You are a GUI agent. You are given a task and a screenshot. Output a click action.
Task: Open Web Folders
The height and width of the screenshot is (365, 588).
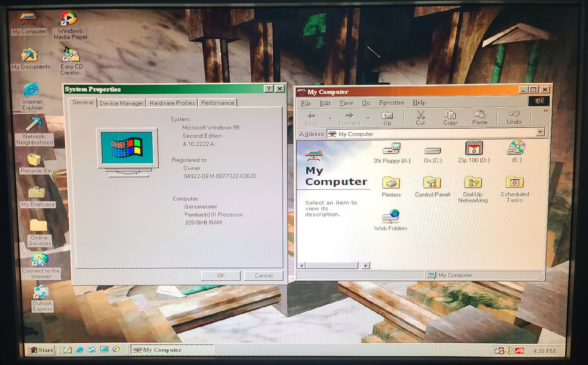(390, 217)
